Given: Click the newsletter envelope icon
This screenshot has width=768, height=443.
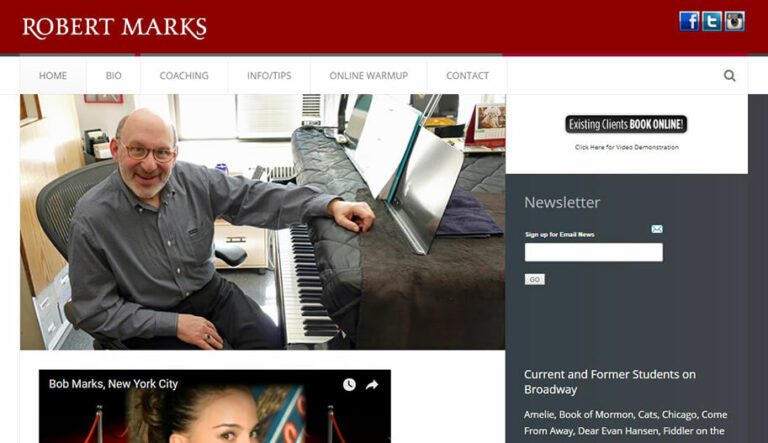Looking at the screenshot, I should point(657,229).
